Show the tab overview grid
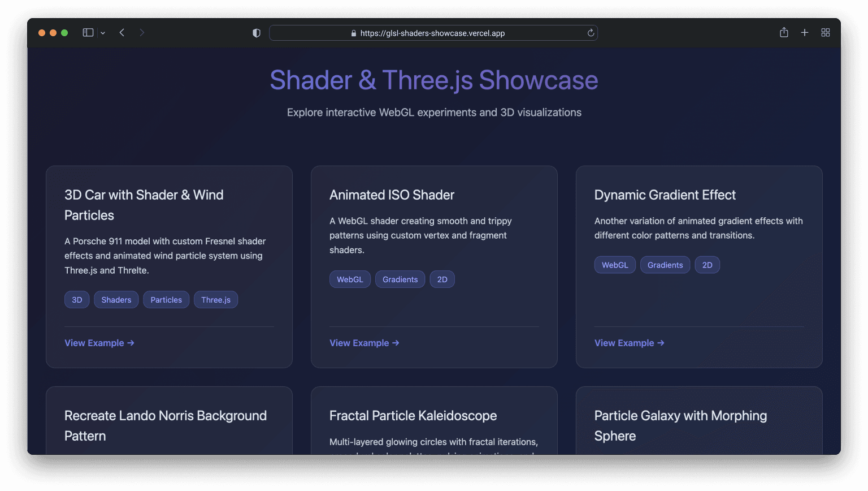This screenshot has width=868, height=491. tap(826, 32)
